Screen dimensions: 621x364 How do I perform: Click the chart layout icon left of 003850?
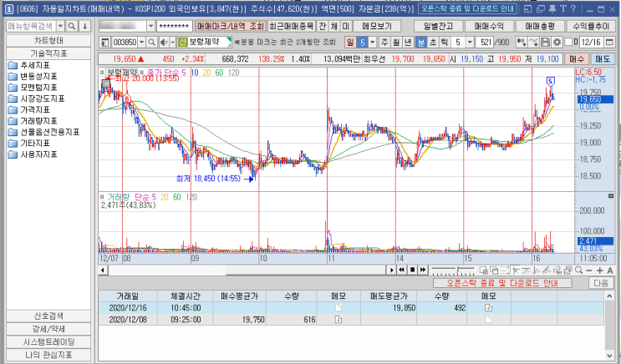click(105, 42)
